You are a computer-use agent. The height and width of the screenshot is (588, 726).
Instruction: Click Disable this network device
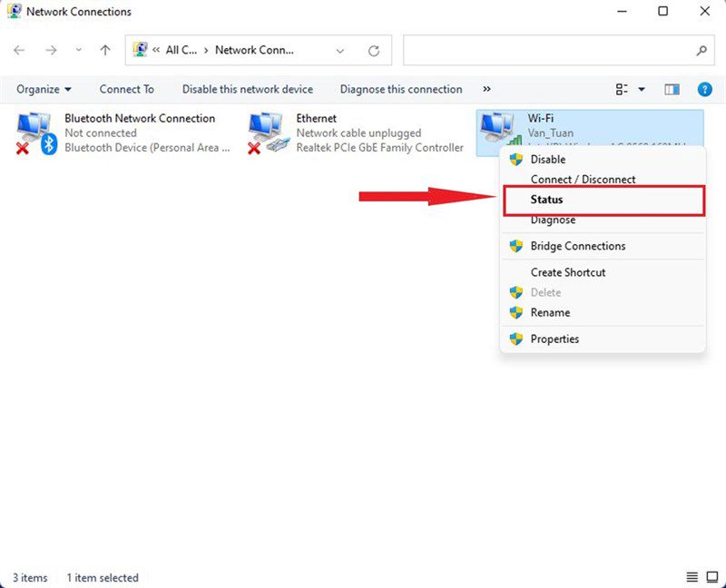point(248,89)
